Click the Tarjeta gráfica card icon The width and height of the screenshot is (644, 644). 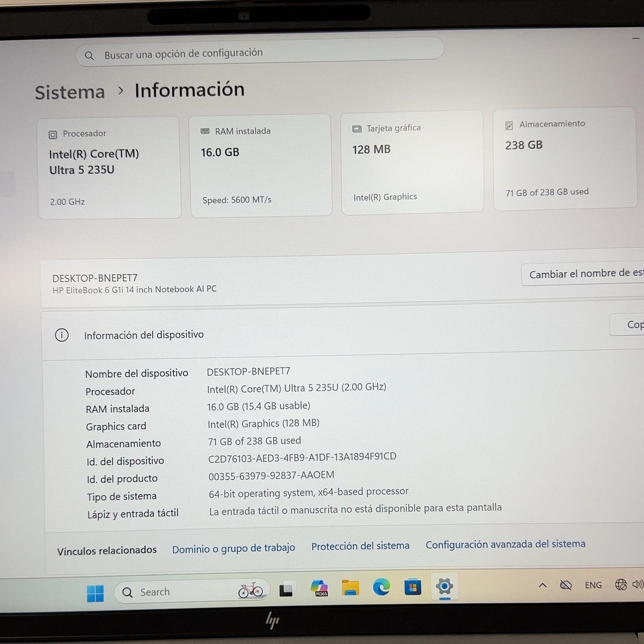pyautogui.click(x=357, y=129)
